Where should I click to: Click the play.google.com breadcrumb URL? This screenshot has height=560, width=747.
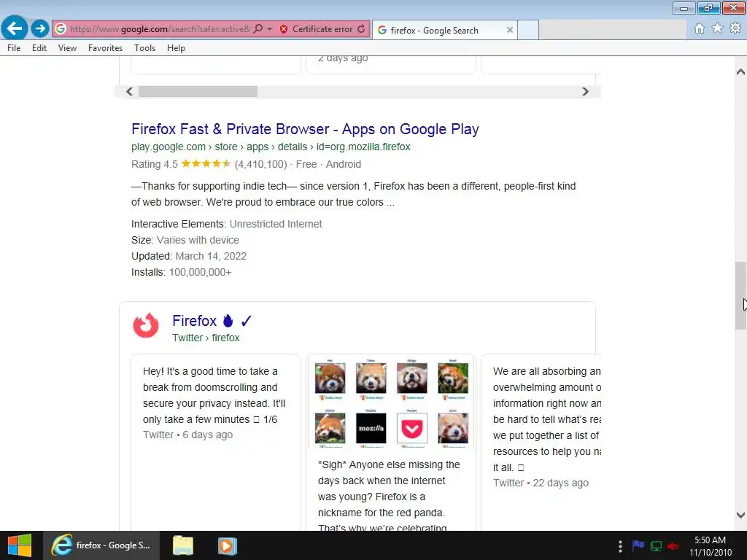point(271,147)
